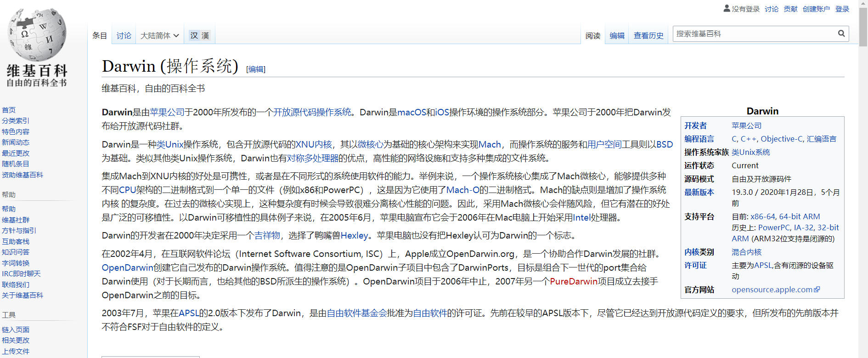
Task: Click x86-64 in the infobox platform row
Action: tap(763, 216)
